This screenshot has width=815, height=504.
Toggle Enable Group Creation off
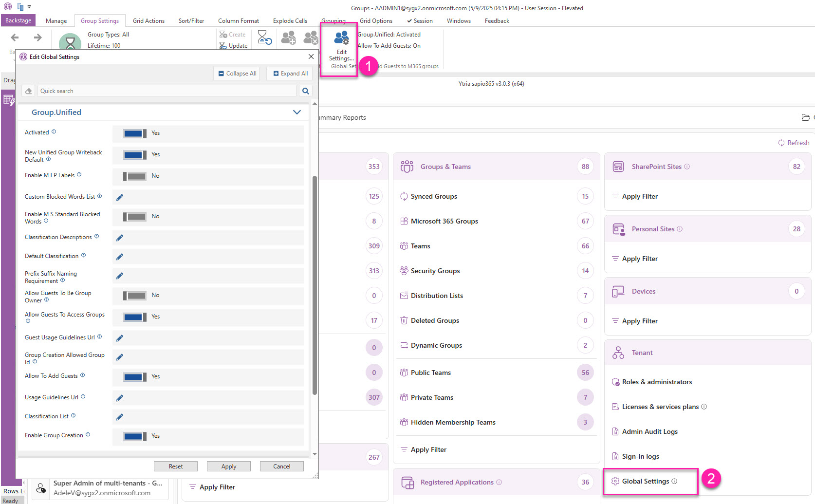point(135,436)
